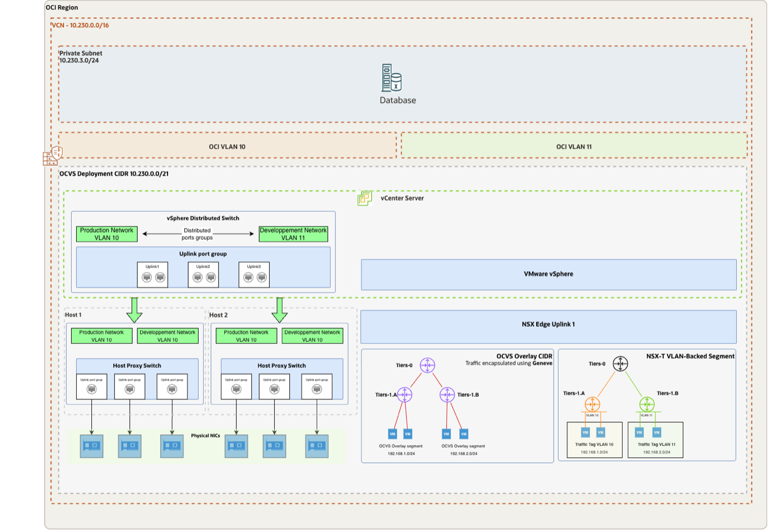Select rightmost Uplink port group in Host 2
This screenshot has width=770, height=532.
317,386
